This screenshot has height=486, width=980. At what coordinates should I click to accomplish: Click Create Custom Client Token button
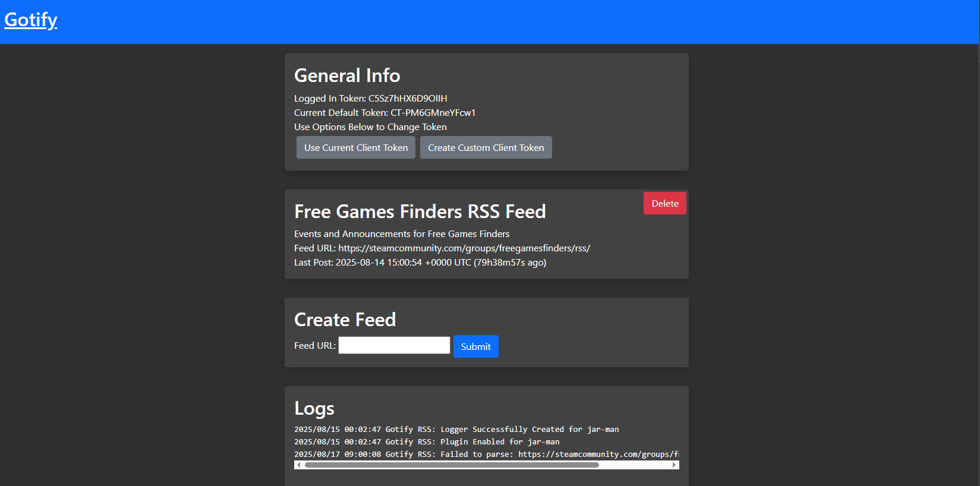click(x=486, y=147)
